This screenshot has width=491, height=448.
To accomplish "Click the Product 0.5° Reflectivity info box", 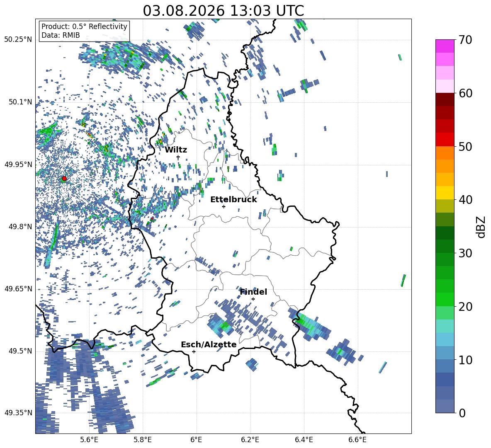I will pos(84,31).
